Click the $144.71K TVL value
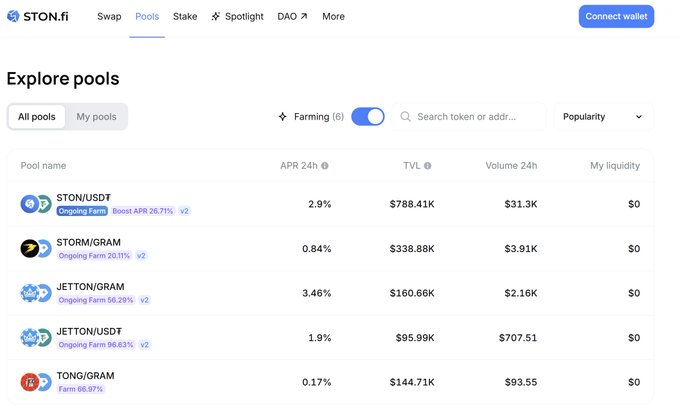The height and width of the screenshot is (416, 680). [x=412, y=382]
